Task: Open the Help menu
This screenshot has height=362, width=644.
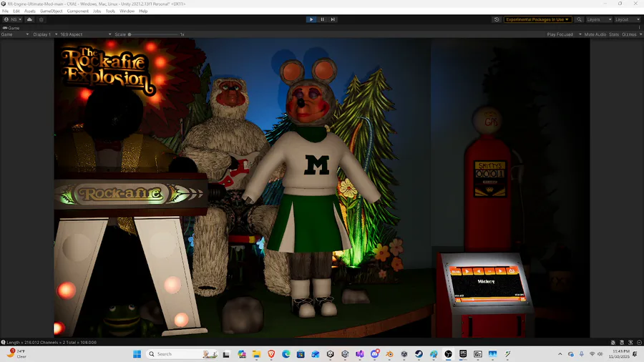Action: click(143, 11)
